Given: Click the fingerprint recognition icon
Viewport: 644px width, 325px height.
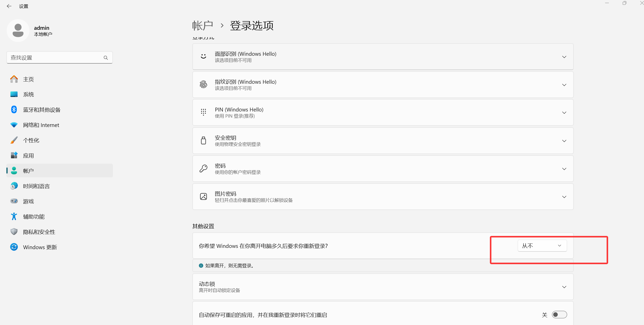Looking at the screenshot, I should coord(203,85).
